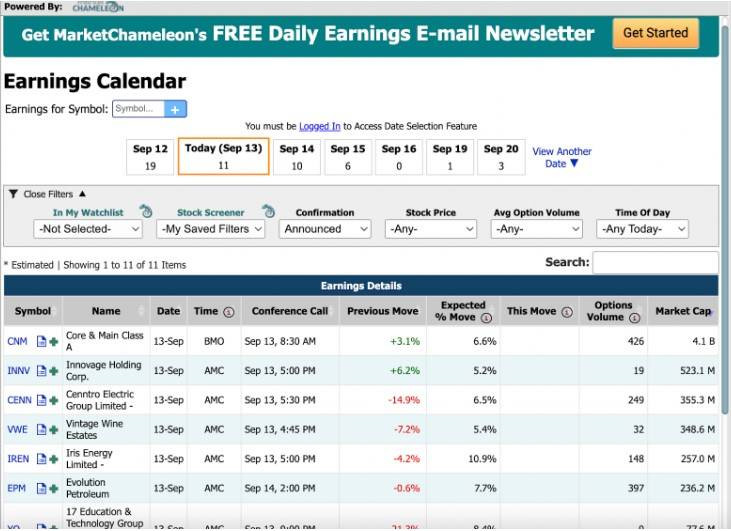The height and width of the screenshot is (531, 731).
Task: Open EPM earnings document icon
Action: pyautogui.click(x=41, y=488)
